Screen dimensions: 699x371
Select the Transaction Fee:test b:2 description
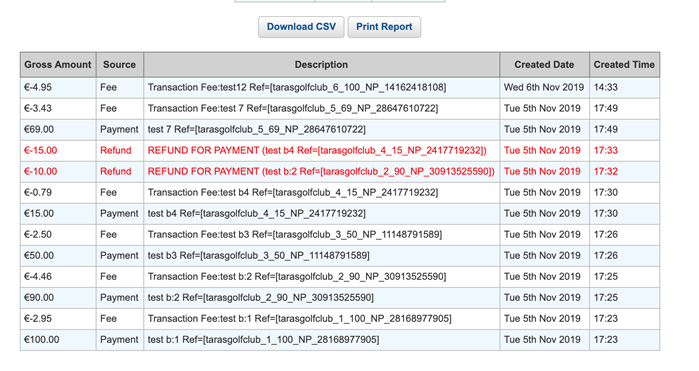coord(297,276)
